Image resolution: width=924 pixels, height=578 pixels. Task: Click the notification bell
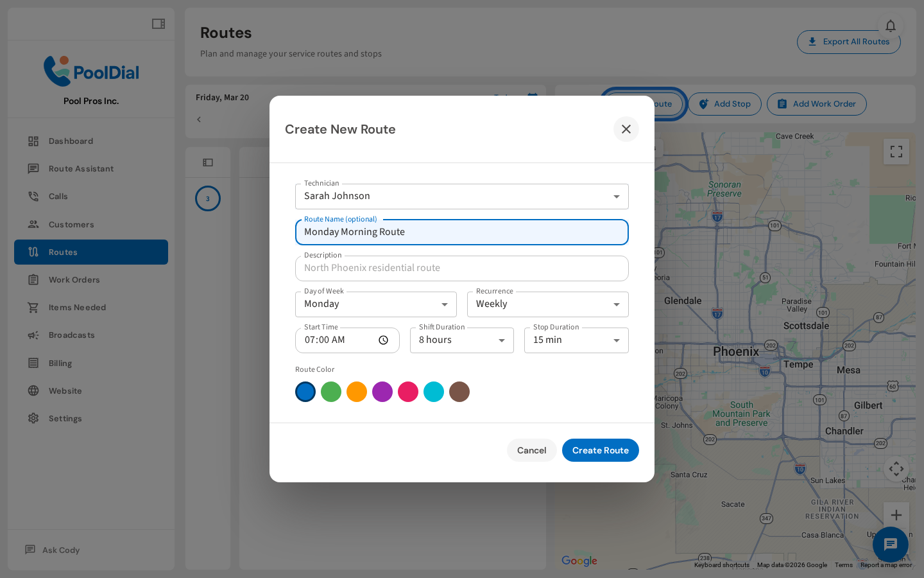coord(891,26)
